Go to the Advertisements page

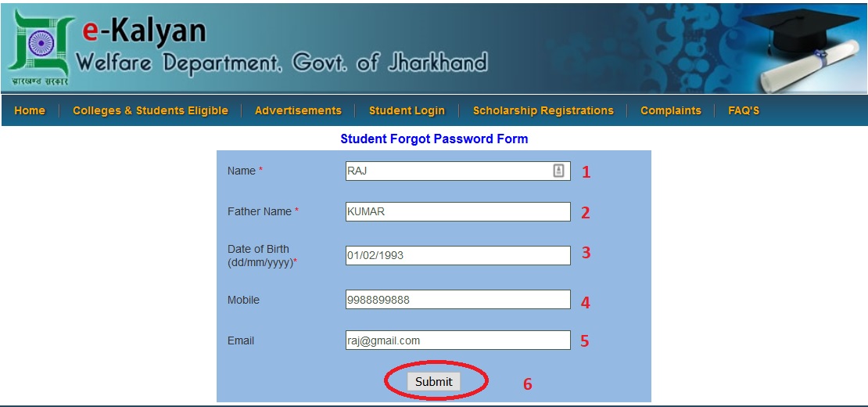(299, 110)
